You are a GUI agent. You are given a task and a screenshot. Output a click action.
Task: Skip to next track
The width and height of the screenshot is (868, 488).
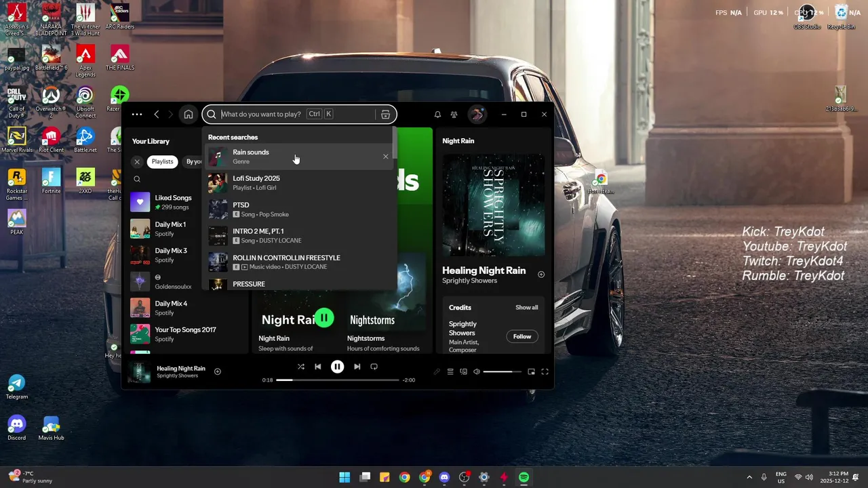tap(357, 367)
